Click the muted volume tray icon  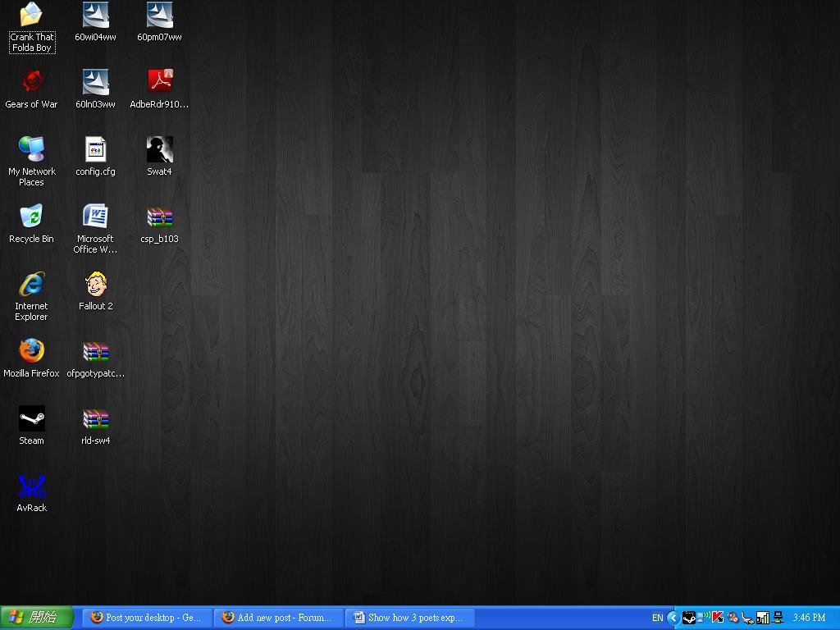coord(733,618)
